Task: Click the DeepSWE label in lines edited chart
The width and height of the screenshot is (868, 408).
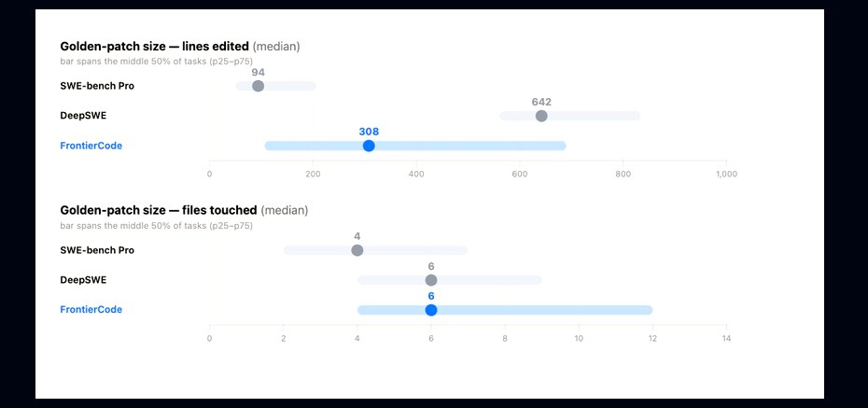Action: pos(83,116)
